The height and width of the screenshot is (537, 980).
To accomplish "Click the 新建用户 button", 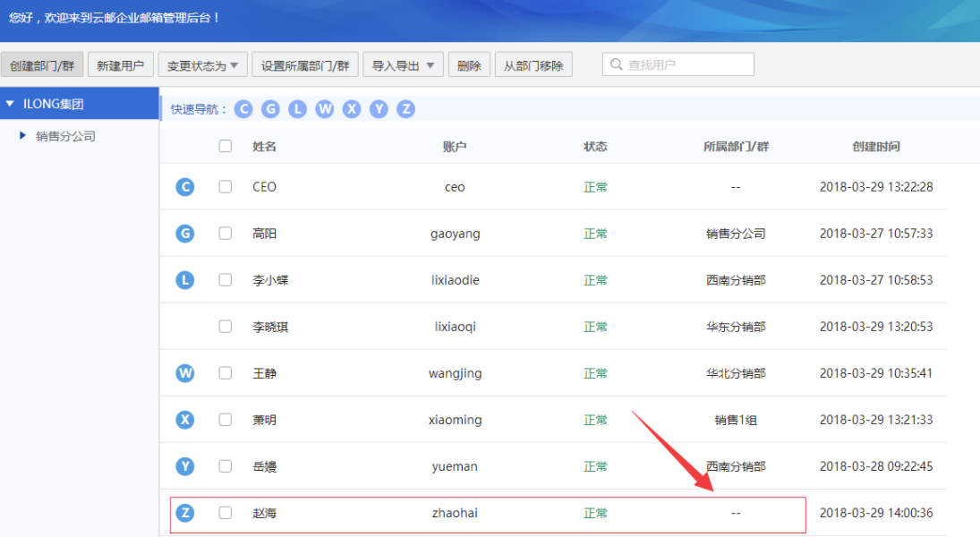I will (x=121, y=65).
